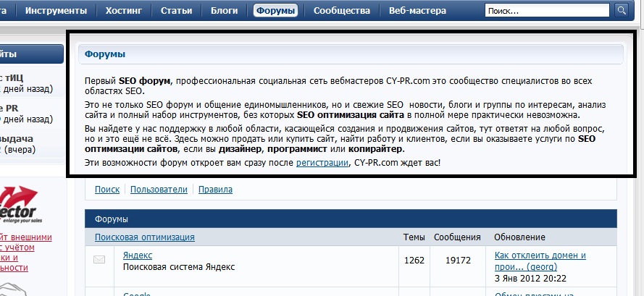Open the Пользователи link
The height and width of the screenshot is (296, 644).
point(159,190)
